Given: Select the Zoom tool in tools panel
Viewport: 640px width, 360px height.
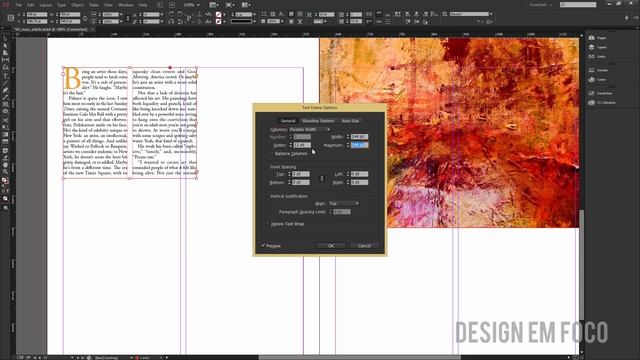Looking at the screenshot, I should (x=5, y=172).
